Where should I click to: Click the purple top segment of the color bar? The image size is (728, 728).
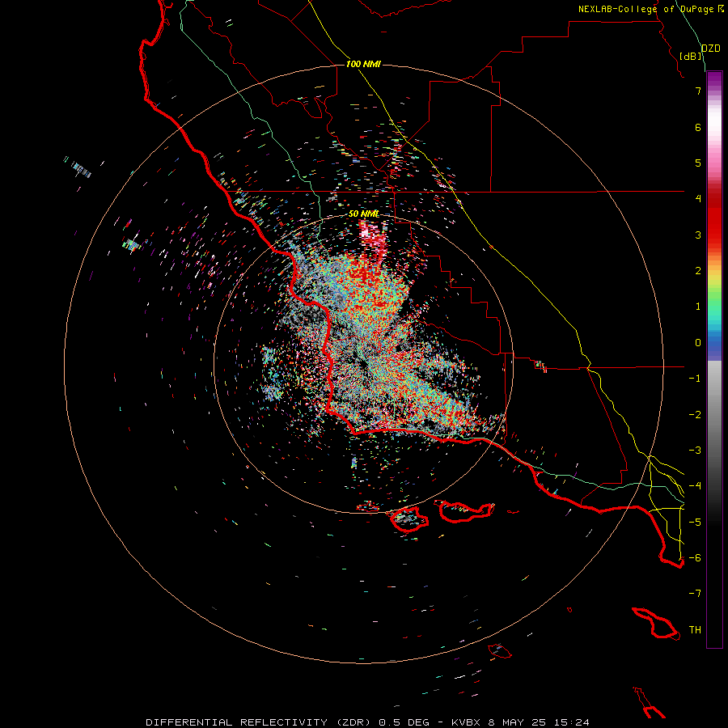[714, 80]
